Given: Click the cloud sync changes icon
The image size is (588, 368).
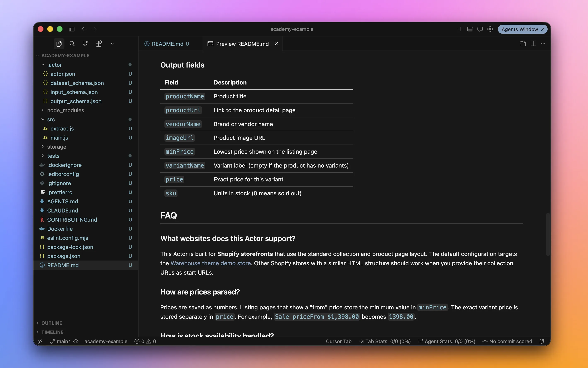Looking at the screenshot, I should (76, 341).
